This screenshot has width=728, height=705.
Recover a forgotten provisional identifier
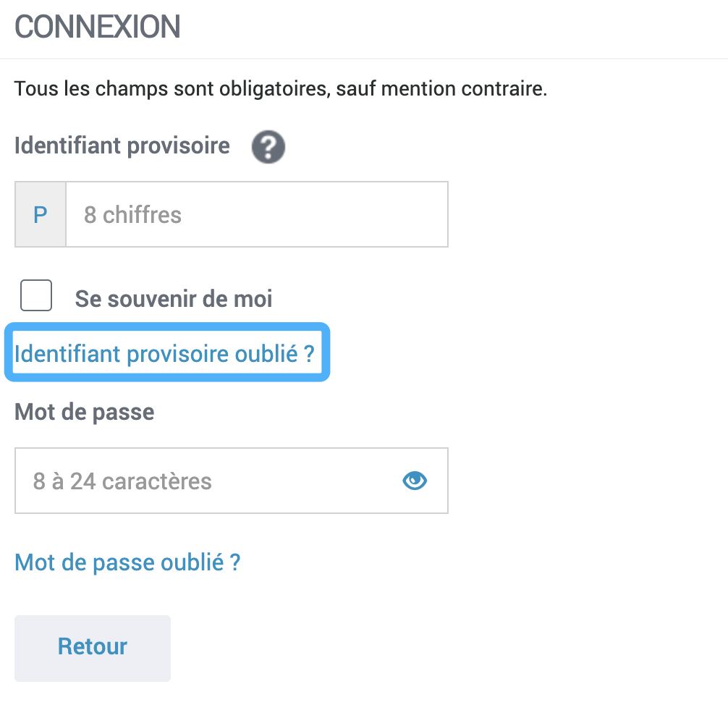coord(165,353)
